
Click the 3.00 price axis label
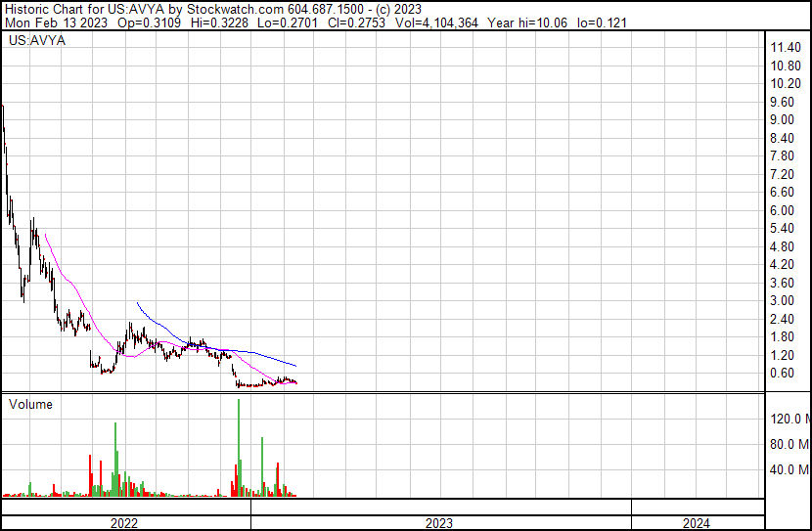coord(782,300)
